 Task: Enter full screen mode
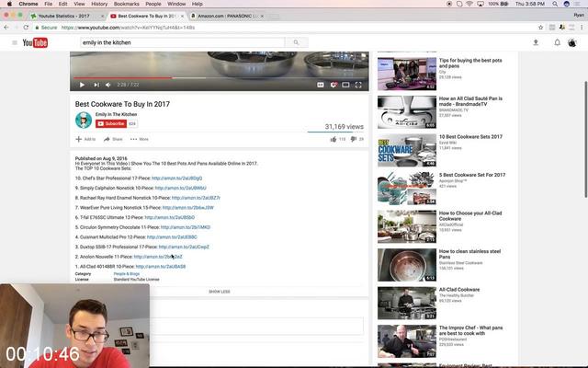pyautogui.click(x=358, y=85)
